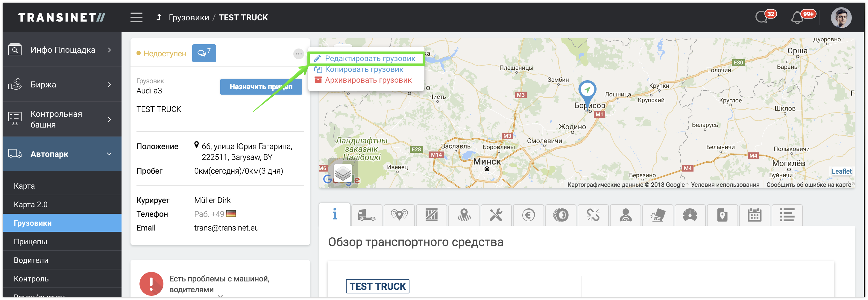Open the tire tab
The image size is (868, 300).
coord(561,215)
